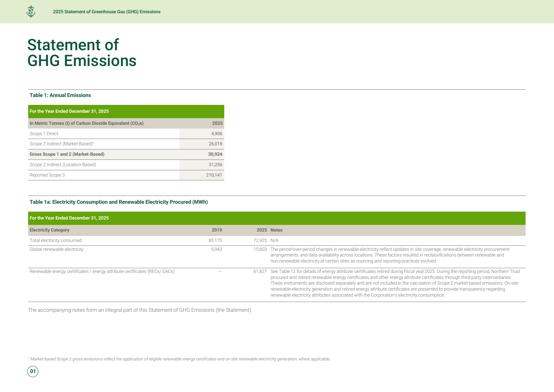Screen dimensions: 554x392
Task: Click the Scope 1 Direct value 4,906
Action: tap(217, 134)
